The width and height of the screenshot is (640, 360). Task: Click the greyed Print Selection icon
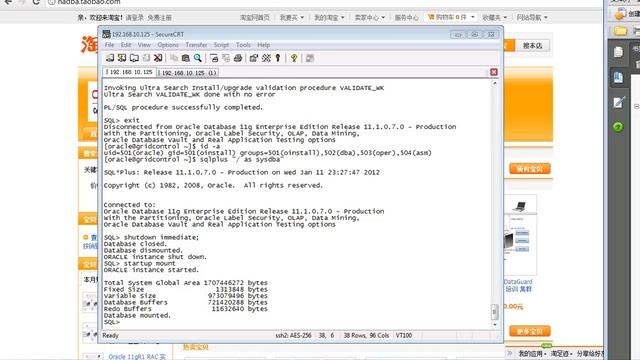point(226,58)
